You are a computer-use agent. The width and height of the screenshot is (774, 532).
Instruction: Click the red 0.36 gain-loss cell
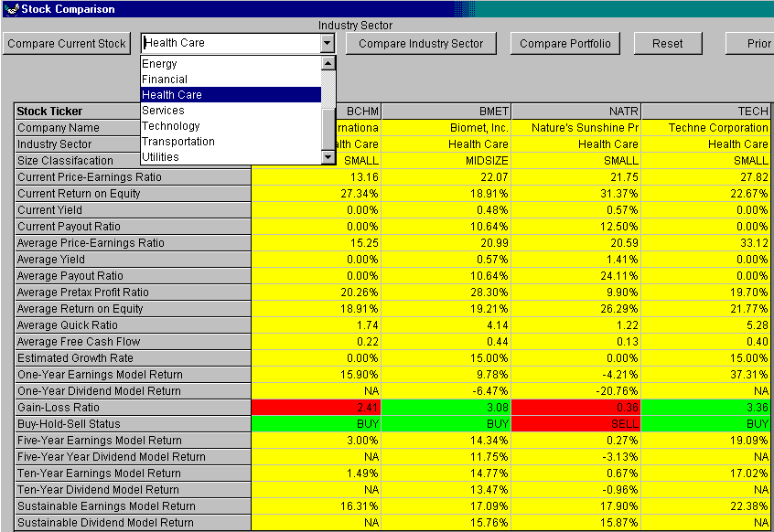[576, 408]
